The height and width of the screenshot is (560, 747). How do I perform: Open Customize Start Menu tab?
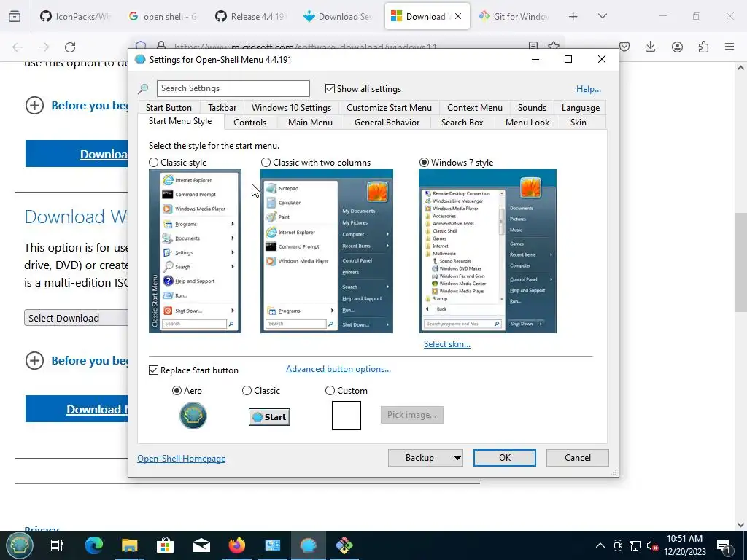coord(389,108)
